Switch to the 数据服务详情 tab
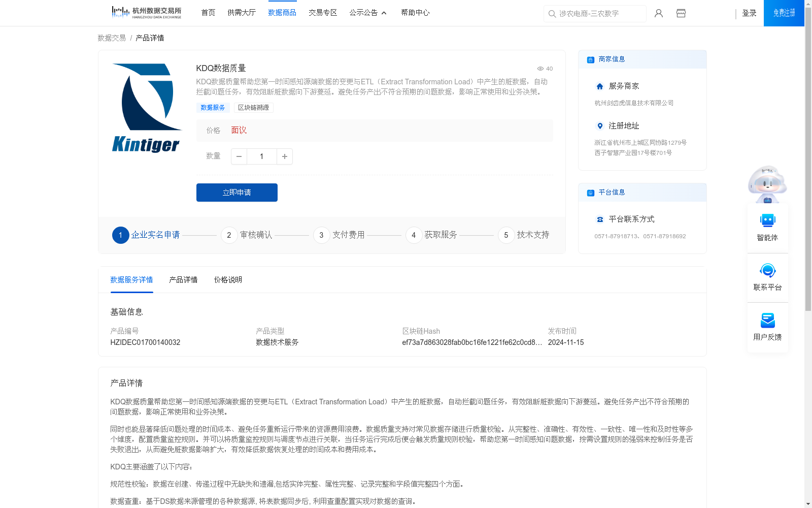The image size is (812, 508). click(131, 280)
